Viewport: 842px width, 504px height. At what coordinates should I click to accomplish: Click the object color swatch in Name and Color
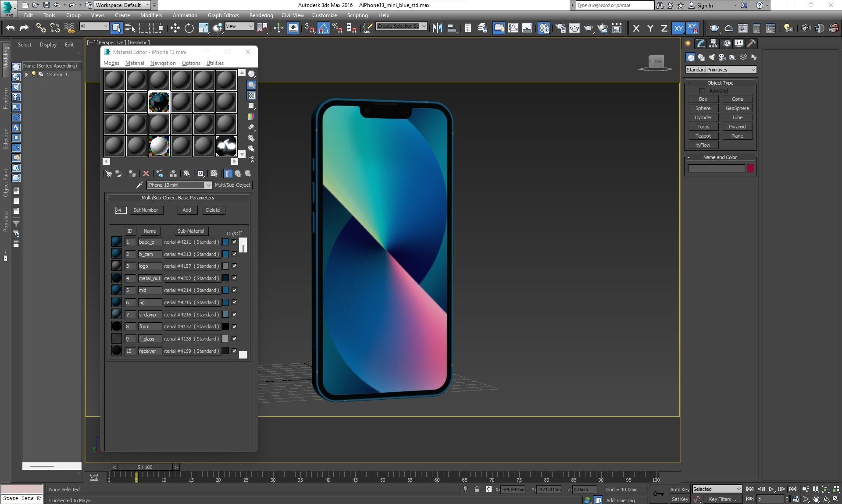coord(750,168)
